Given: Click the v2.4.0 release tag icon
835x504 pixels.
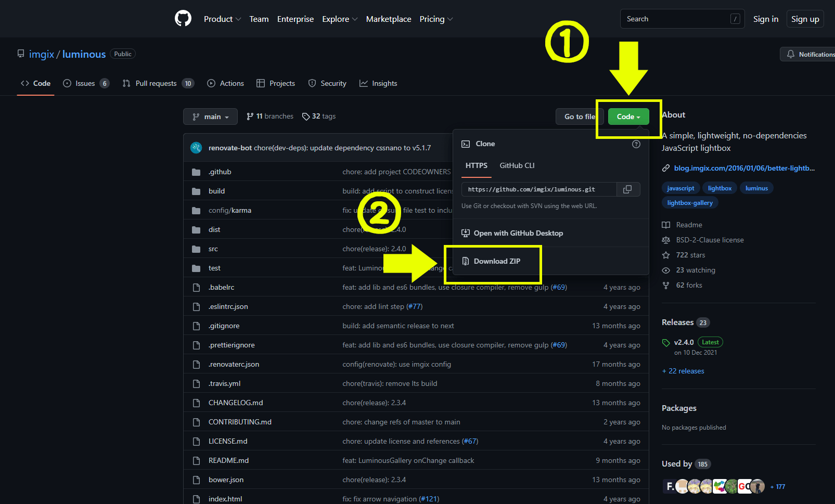Looking at the screenshot, I should 666,342.
